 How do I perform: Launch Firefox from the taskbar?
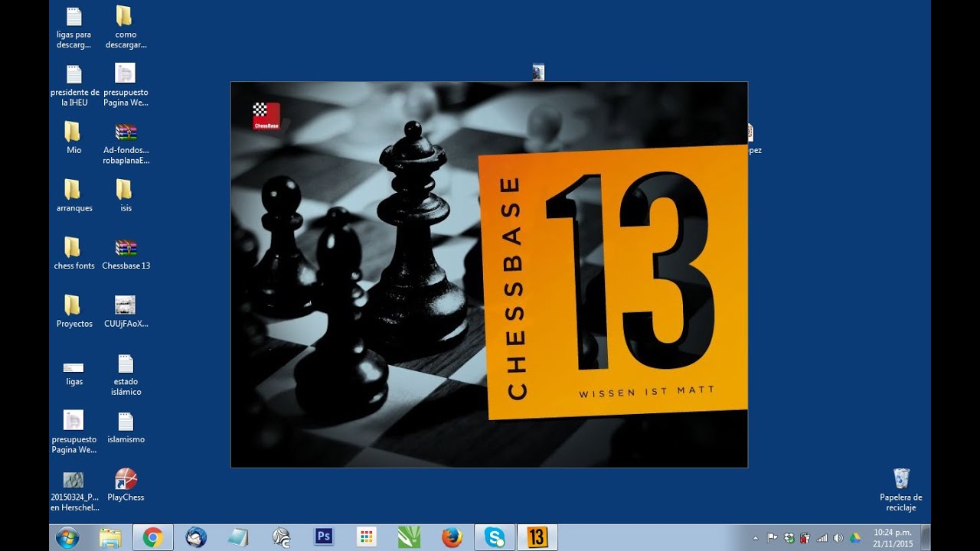point(452,537)
